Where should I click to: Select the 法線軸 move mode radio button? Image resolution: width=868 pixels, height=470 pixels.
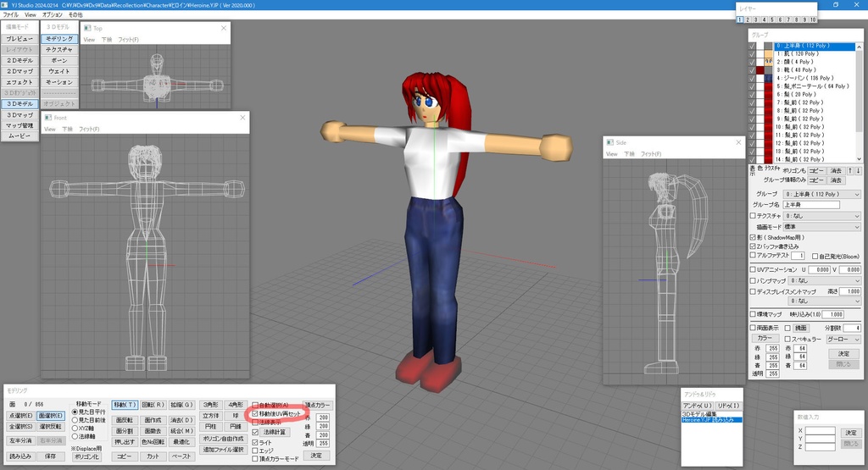75,437
